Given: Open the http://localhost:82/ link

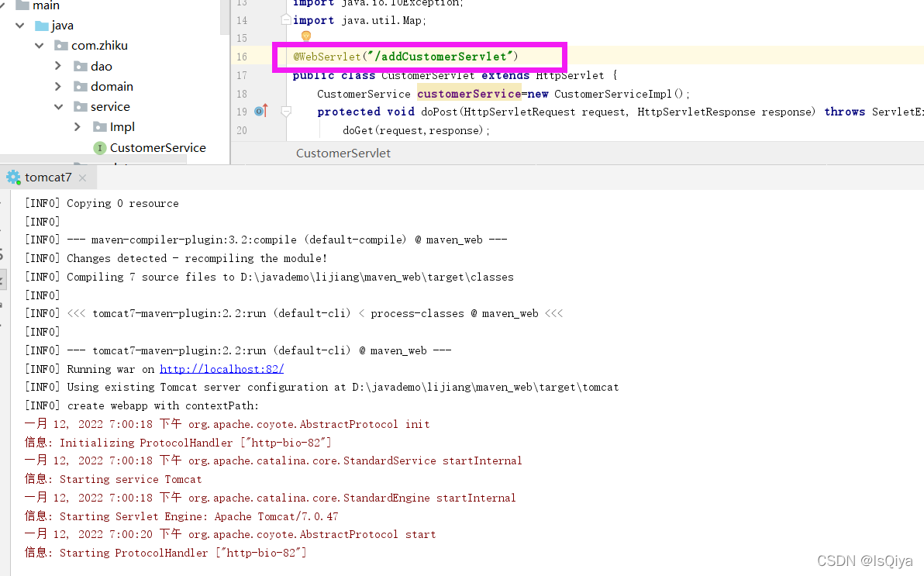Looking at the screenshot, I should [x=222, y=369].
